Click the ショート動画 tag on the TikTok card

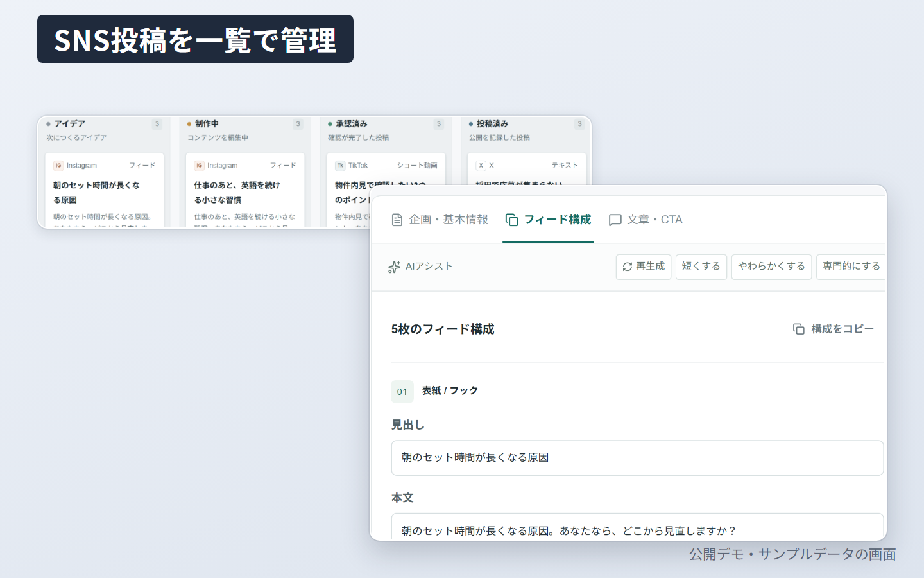[x=417, y=166]
